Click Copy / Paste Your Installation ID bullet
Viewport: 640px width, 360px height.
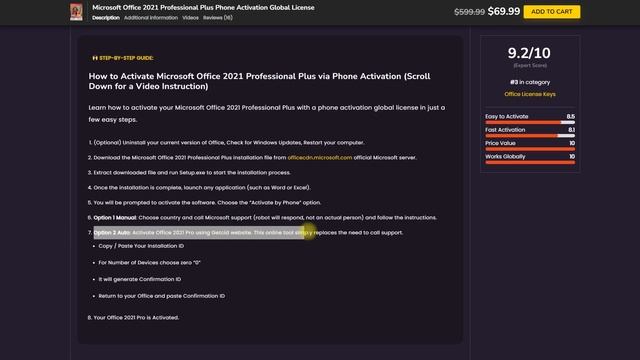(141, 246)
